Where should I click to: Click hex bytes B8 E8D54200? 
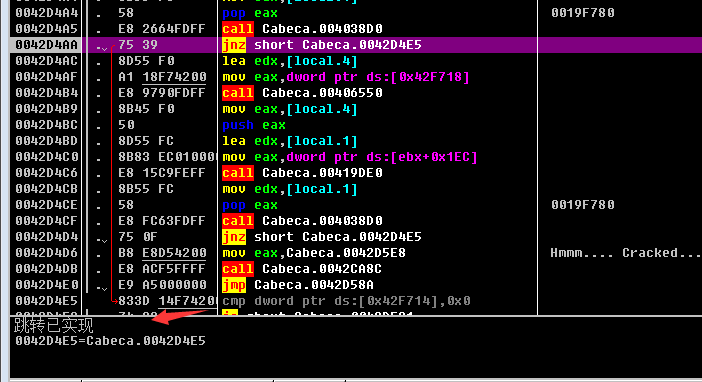(x=162, y=253)
